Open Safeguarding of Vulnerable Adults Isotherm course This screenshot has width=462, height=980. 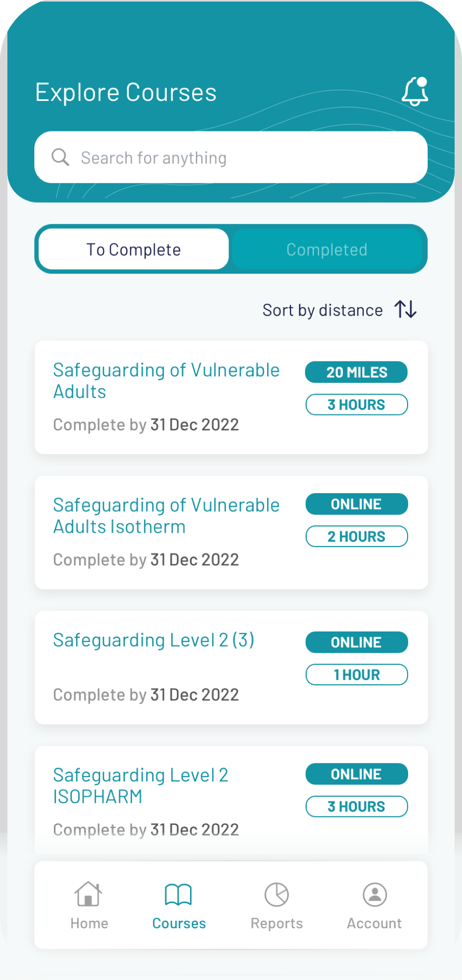coord(166,516)
